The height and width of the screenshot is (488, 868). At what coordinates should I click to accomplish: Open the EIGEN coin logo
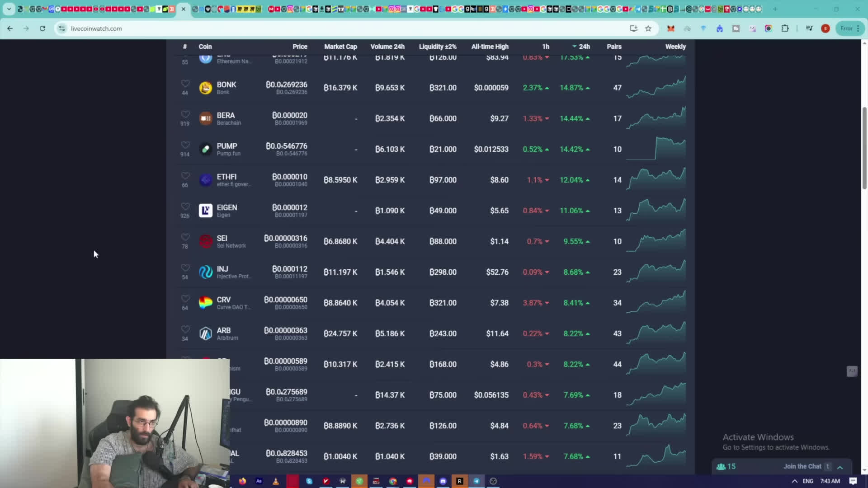[206, 211]
